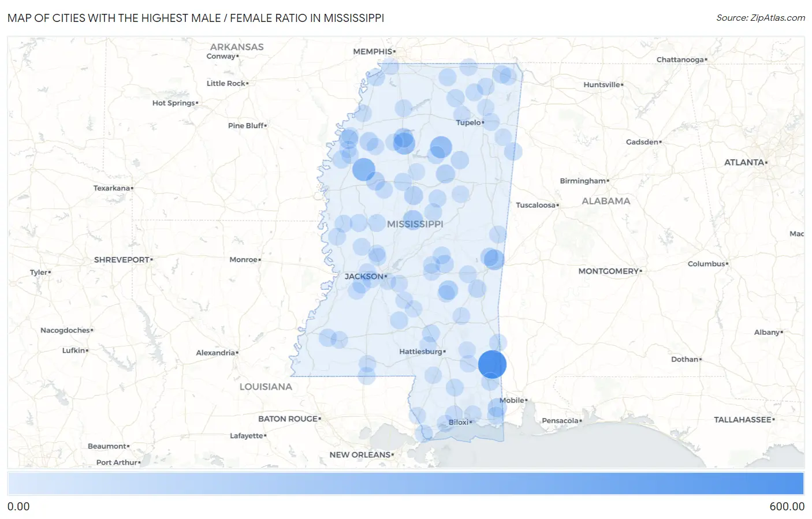Click the Biloxi city label

pos(459,422)
